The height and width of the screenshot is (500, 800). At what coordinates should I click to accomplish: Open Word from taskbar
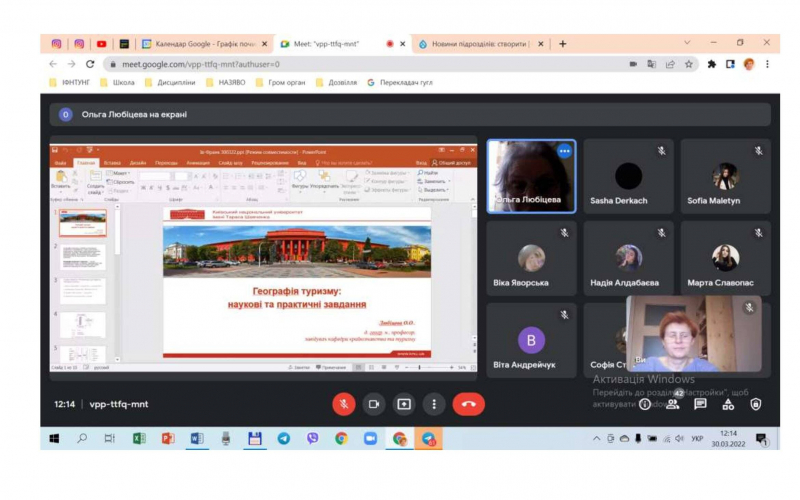(197, 439)
